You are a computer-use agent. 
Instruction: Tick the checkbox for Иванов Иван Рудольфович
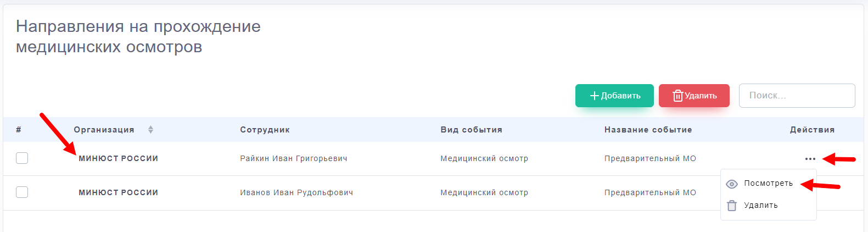click(22, 192)
